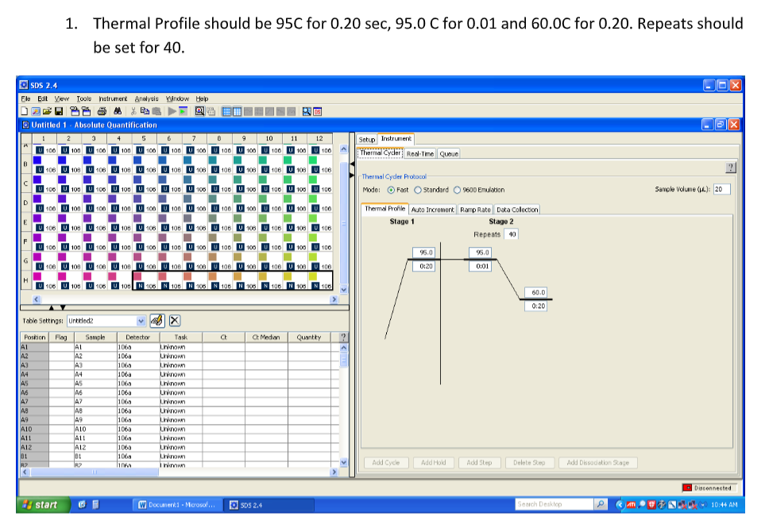Image resolution: width=769 pixels, height=532 pixels.
Task: Click the framed magnifier icon in toolbar
Action: click(x=199, y=112)
